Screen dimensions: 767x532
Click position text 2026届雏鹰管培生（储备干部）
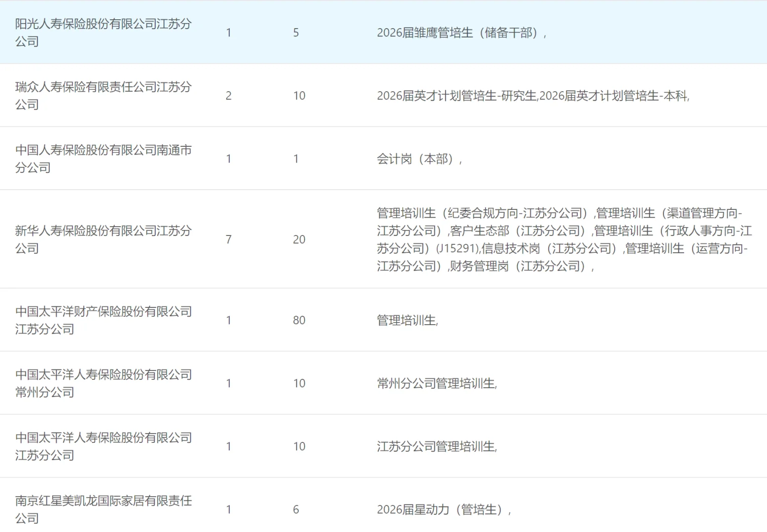tap(461, 33)
